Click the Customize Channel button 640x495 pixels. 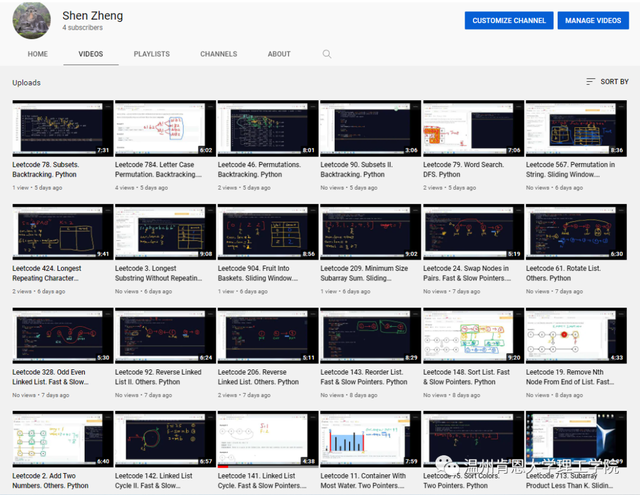pyautogui.click(x=509, y=20)
